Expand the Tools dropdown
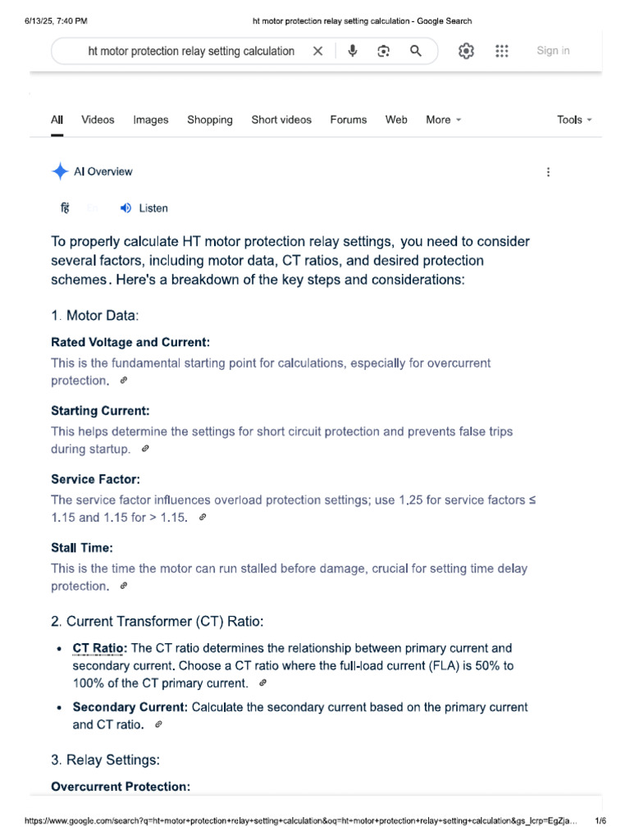 pos(574,120)
